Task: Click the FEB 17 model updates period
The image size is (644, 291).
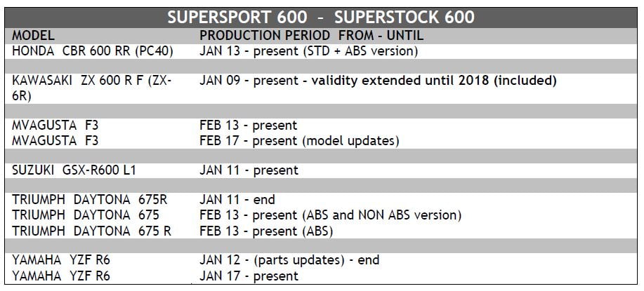Action: click(x=299, y=141)
